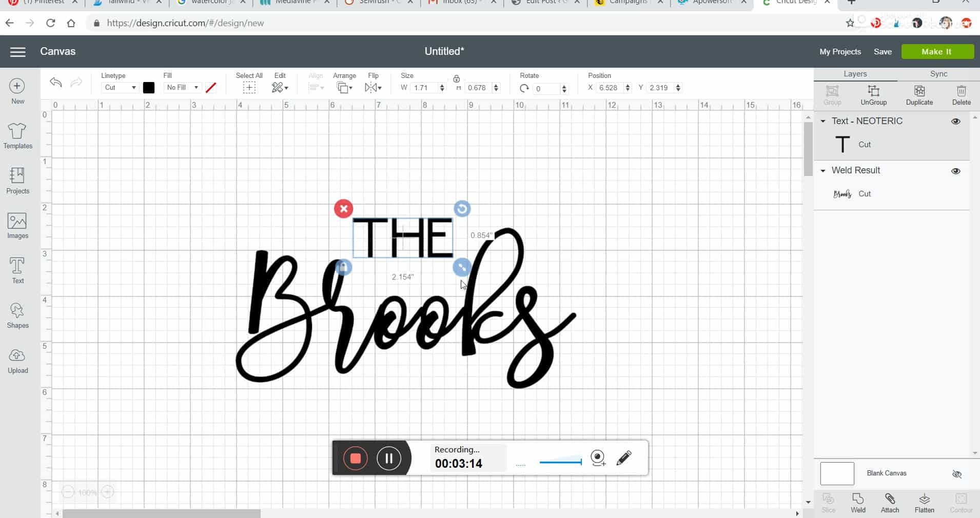980x518 pixels.
Task: Click the red X delete handle on THE text
Action: point(343,209)
